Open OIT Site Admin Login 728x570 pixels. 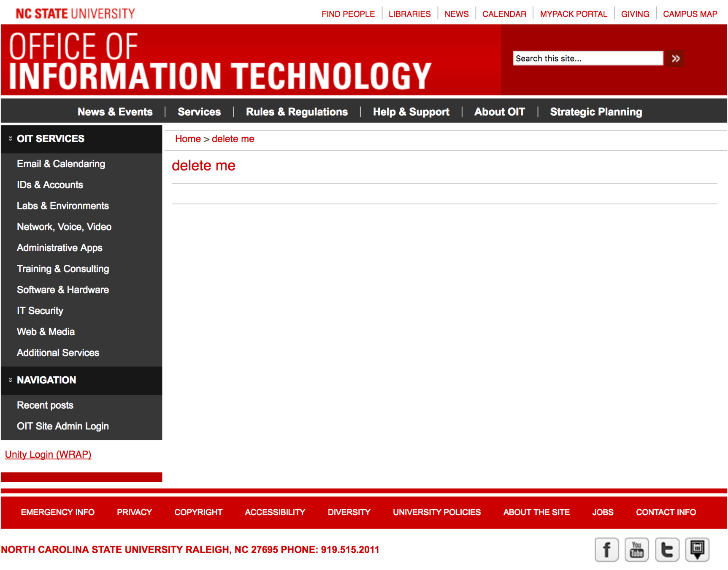click(63, 426)
